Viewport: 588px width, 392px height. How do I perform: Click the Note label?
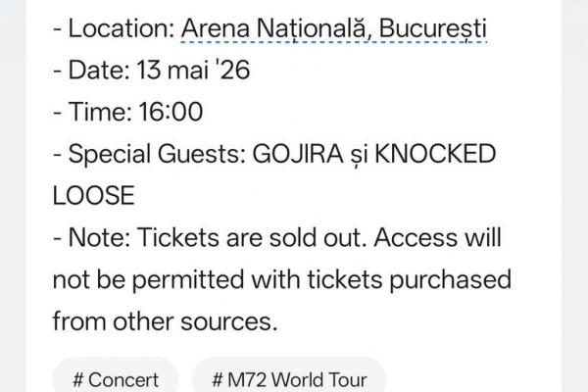[99, 237]
